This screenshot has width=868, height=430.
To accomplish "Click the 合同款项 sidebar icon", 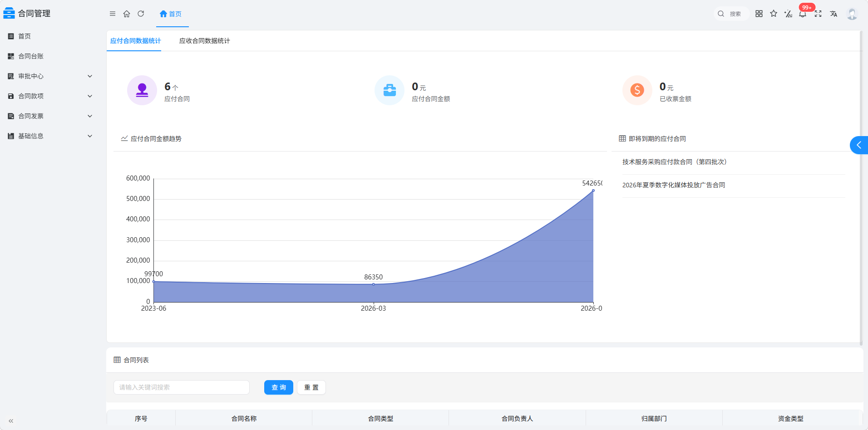I will [x=11, y=96].
